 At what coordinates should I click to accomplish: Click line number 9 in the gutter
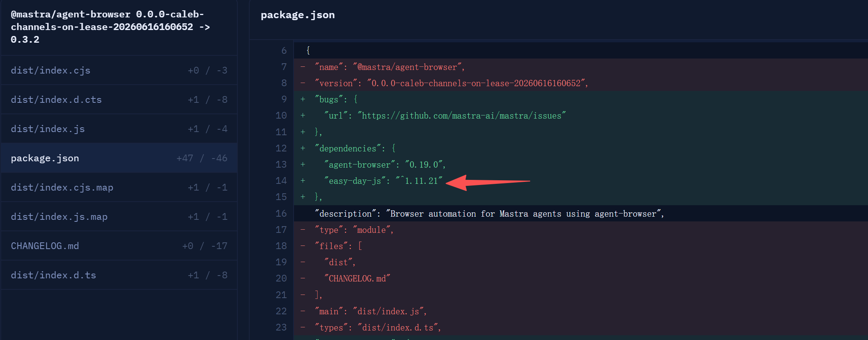284,99
